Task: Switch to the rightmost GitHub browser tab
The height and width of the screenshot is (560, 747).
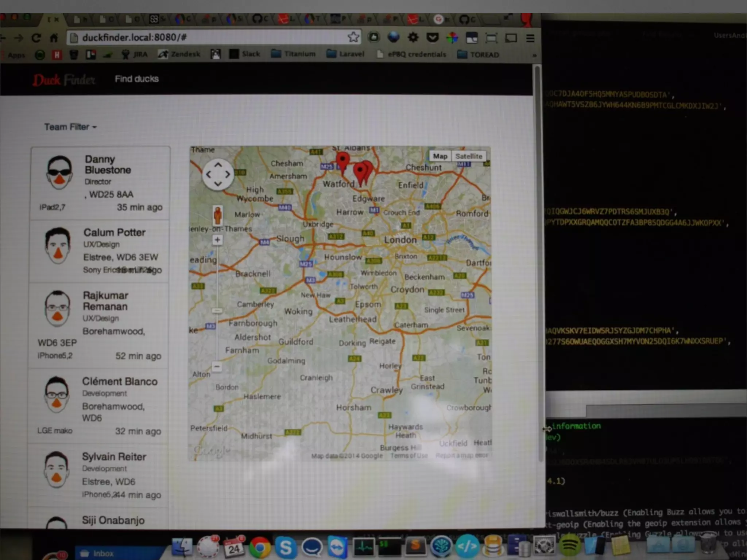Action: [x=468, y=19]
